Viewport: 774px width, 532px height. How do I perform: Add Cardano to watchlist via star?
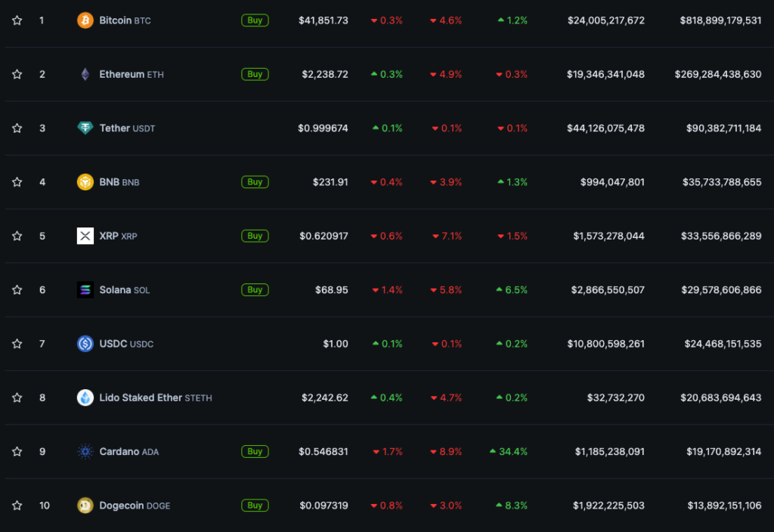17,452
